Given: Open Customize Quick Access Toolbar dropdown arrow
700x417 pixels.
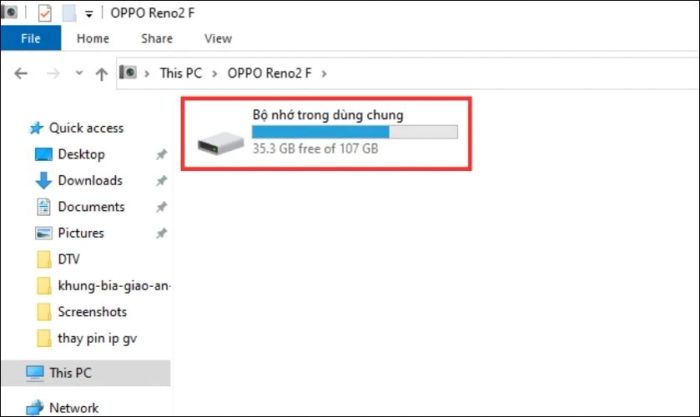Looking at the screenshot, I should click(x=89, y=14).
